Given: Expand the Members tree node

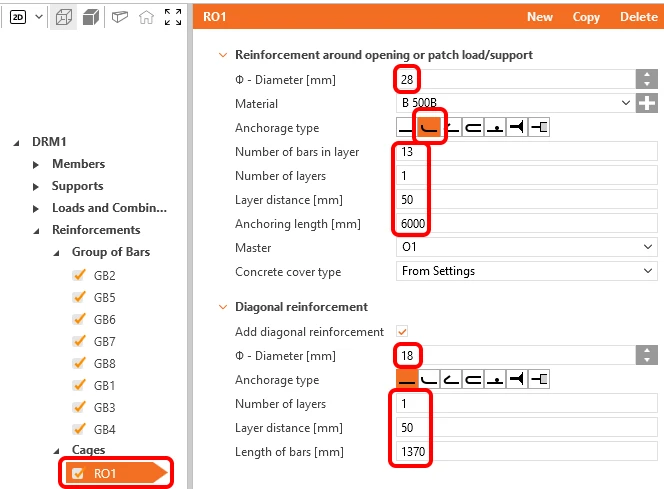Looking at the screenshot, I should tap(36, 165).
